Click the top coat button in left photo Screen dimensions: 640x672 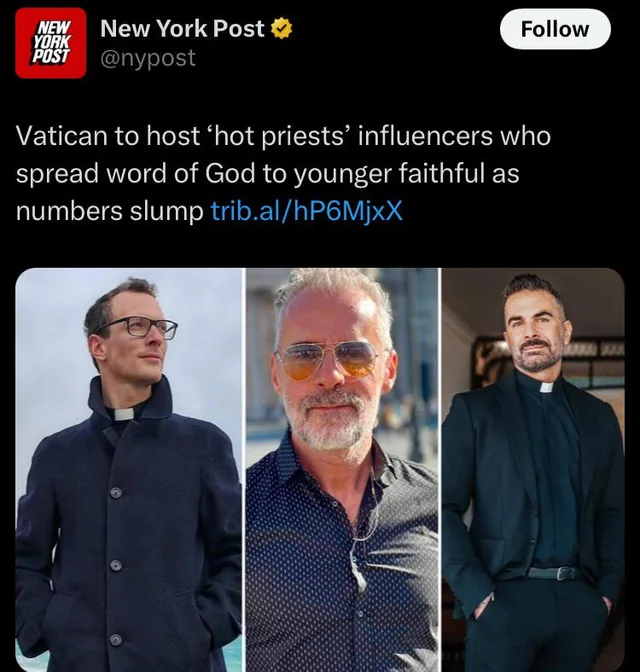[x=116, y=493]
